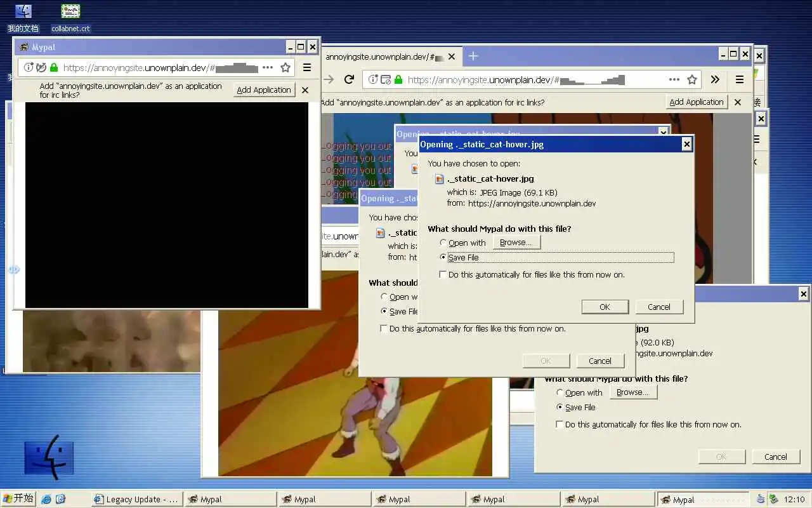This screenshot has height=508, width=812.
Task: Click Add Application in the small Mypal window
Action: pos(264,90)
